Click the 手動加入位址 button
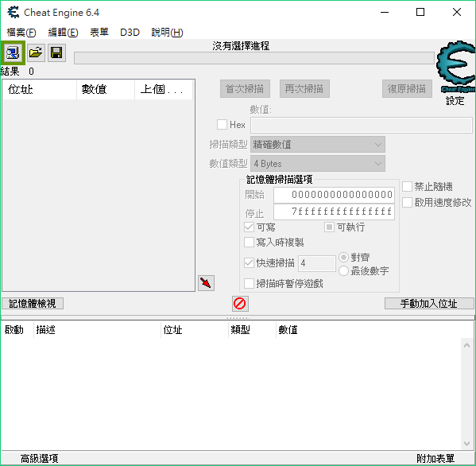Image resolution: width=476 pixels, height=466 pixels. tap(429, 304)
